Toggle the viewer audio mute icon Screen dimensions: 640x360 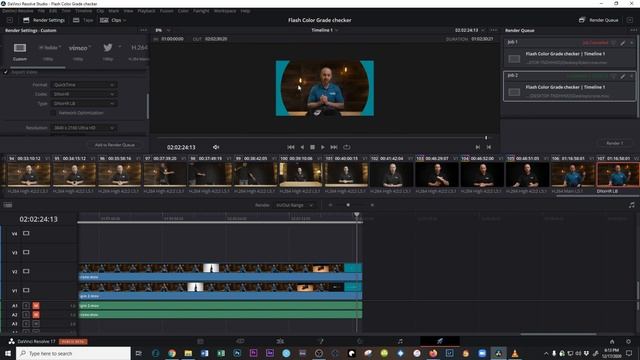[216, 147]
